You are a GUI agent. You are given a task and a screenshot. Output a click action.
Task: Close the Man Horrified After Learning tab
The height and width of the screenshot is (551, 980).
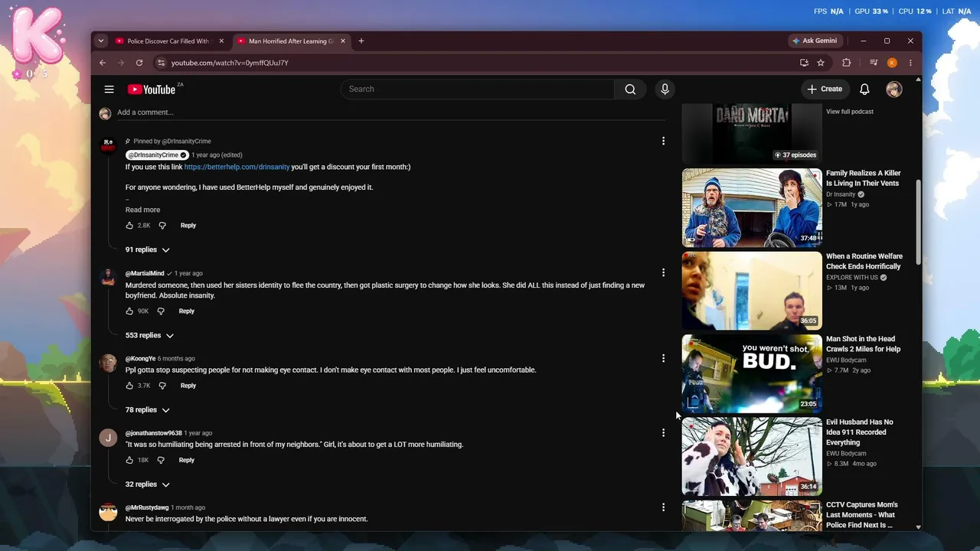(x=343, y=41)
